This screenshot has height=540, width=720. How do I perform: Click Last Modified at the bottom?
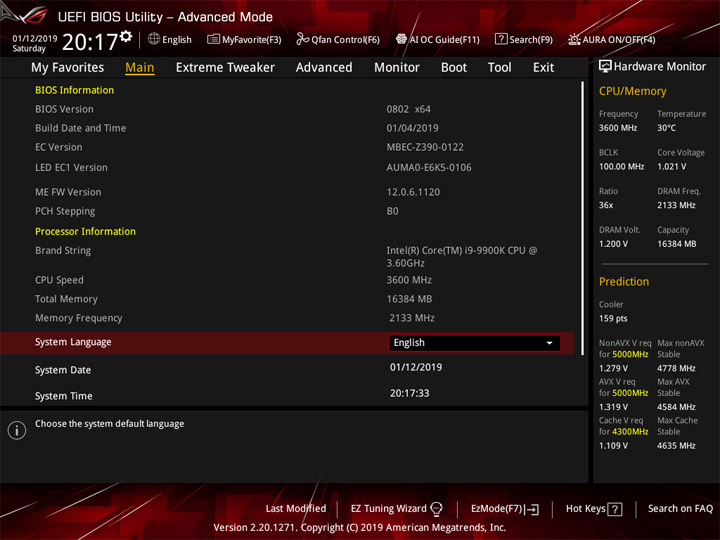pyautogui.click(x=296, y=509)
